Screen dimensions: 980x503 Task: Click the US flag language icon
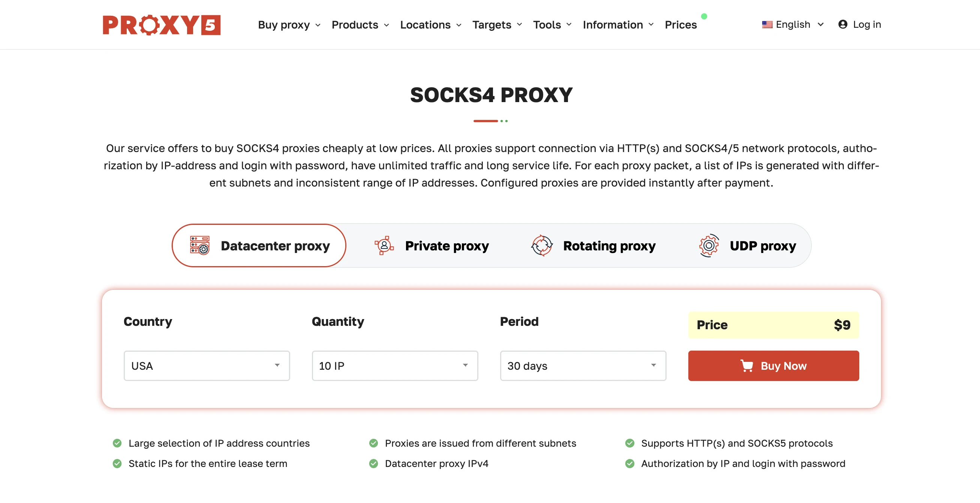(x=767, y=25)
